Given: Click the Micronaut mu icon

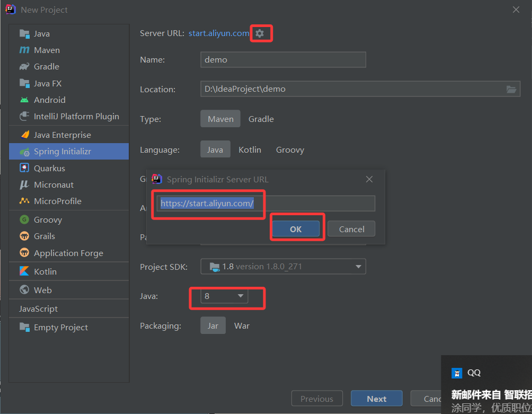Looking at the screenshot, I should pyautogui.click(x=24, y=184).
